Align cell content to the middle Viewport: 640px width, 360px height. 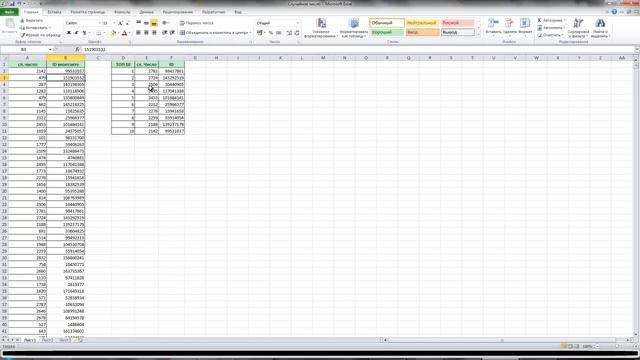pos(146,23)
